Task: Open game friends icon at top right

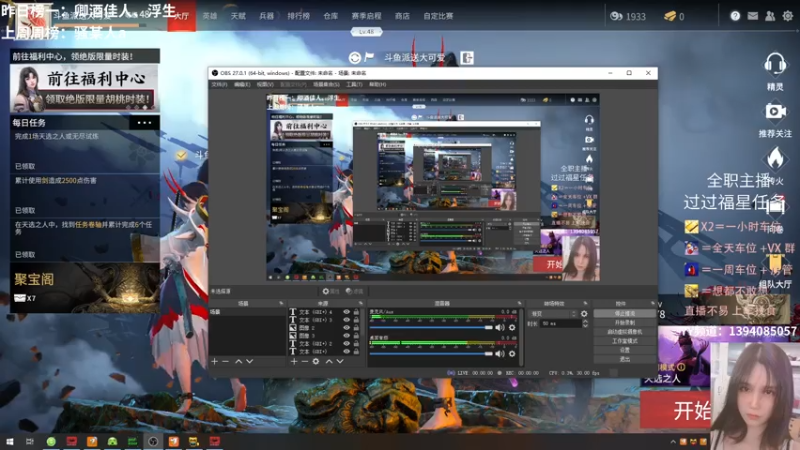Action: point(770,16)
